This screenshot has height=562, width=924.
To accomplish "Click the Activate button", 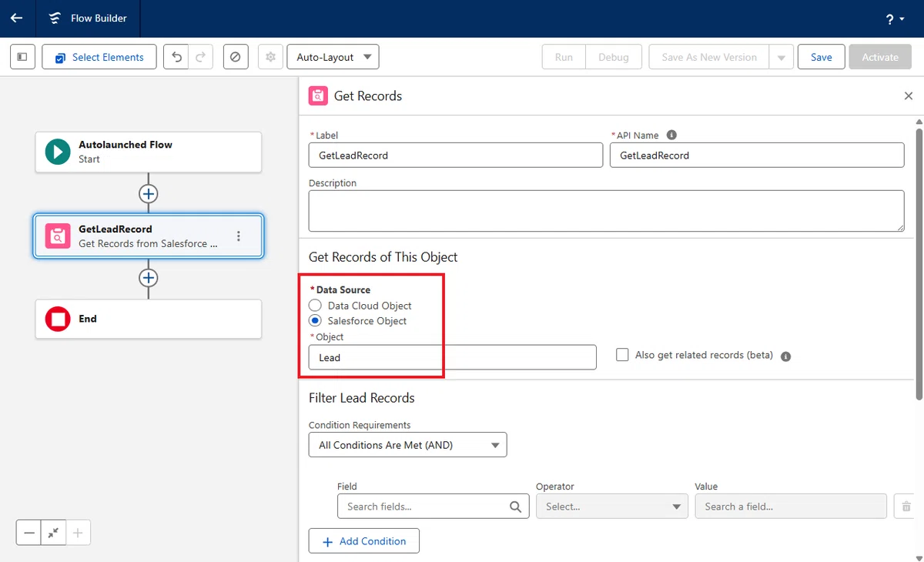I will (880, 57).
